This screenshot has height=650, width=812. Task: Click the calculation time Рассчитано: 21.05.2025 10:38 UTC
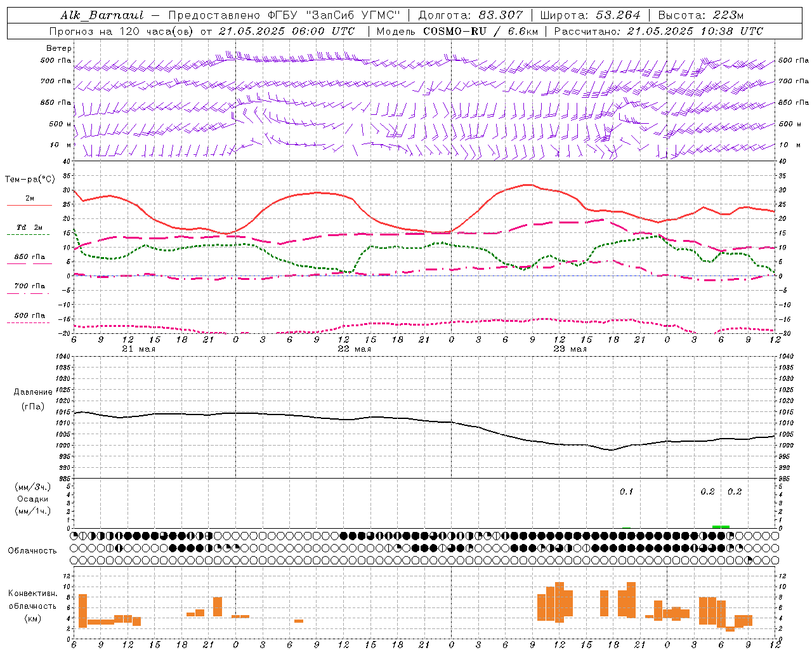(658, 31)
